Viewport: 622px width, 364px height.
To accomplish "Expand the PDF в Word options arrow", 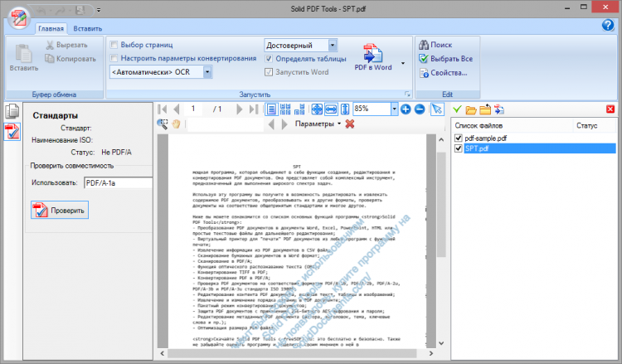I will (403, 63).
